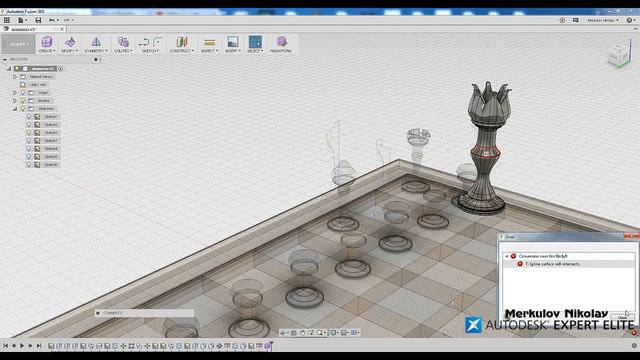Select the open document tab
Image resolution: width=640 pixels, height=360 pixels.
tap(33, 29)
